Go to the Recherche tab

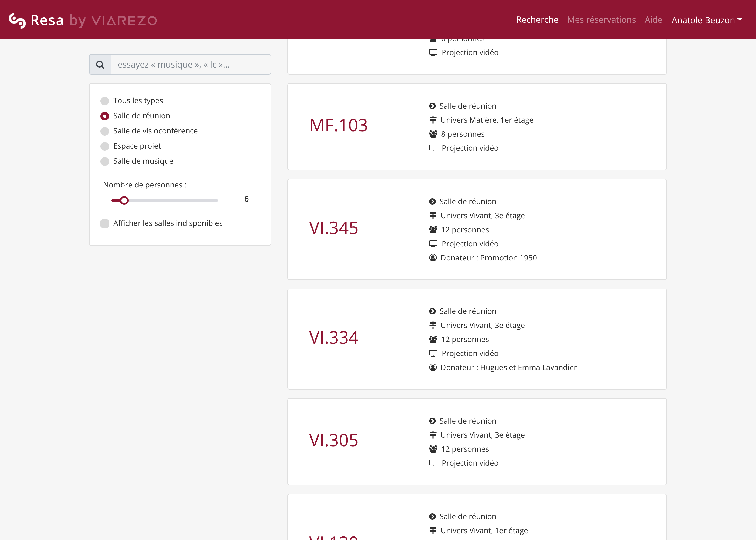[x=537, y=20]
